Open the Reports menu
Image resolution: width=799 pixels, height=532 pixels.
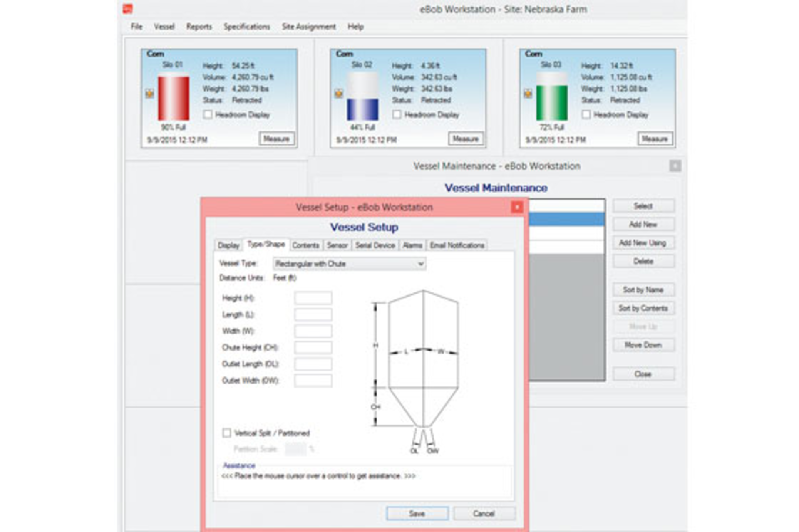click(x=199, y=26)
